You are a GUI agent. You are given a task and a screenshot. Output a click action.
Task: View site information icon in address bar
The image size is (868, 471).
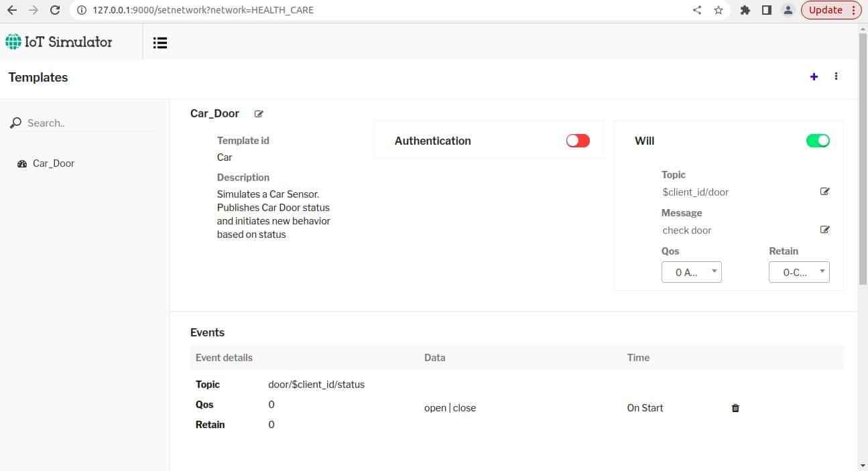[x=81, y=10]
